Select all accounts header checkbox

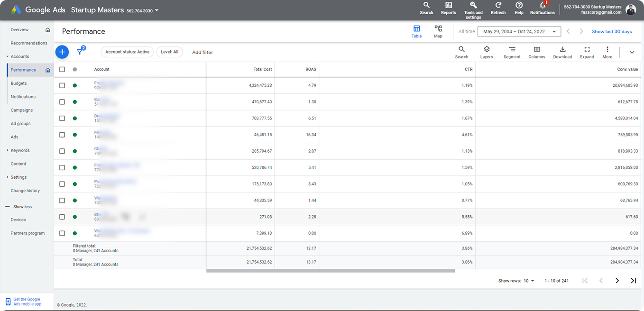click(x=62, y=69)
